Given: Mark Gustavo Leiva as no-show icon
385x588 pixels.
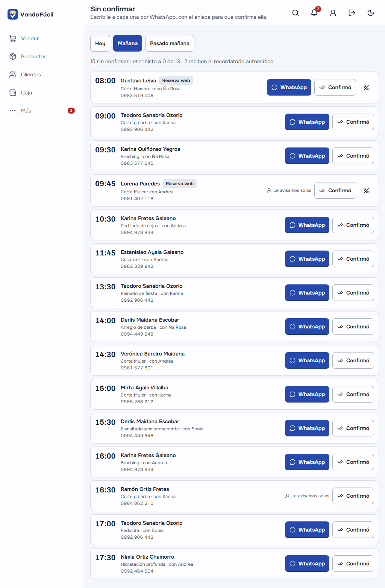Looking at the screenshot, I should click(367, 87).
